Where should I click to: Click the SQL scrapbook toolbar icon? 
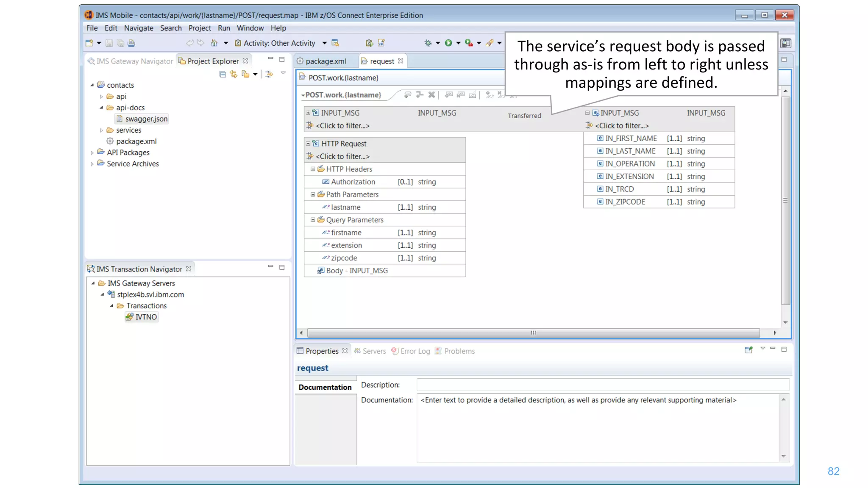pos(381,43)
